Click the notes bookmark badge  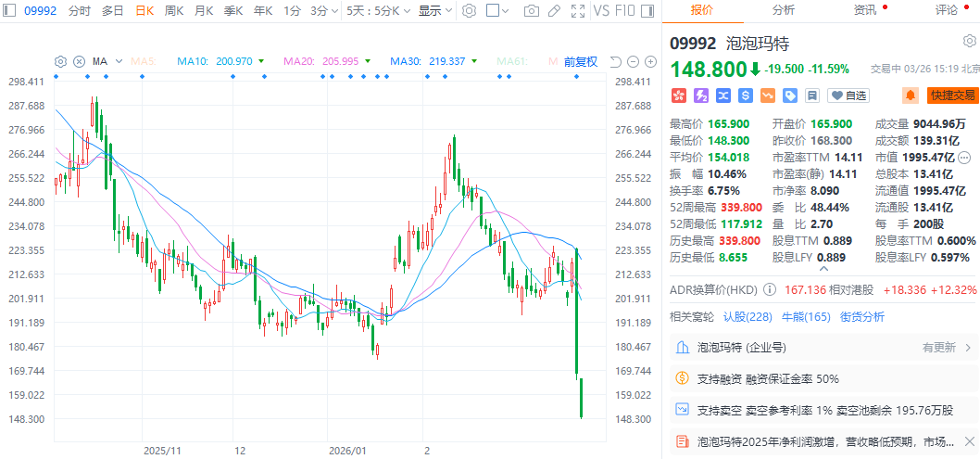pos(811,96)
